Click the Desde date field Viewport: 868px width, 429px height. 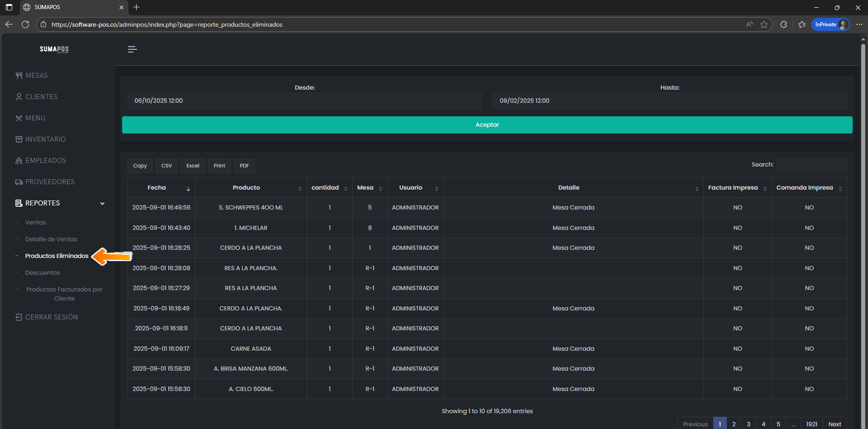pyautogui.click(x=304, y=101)
